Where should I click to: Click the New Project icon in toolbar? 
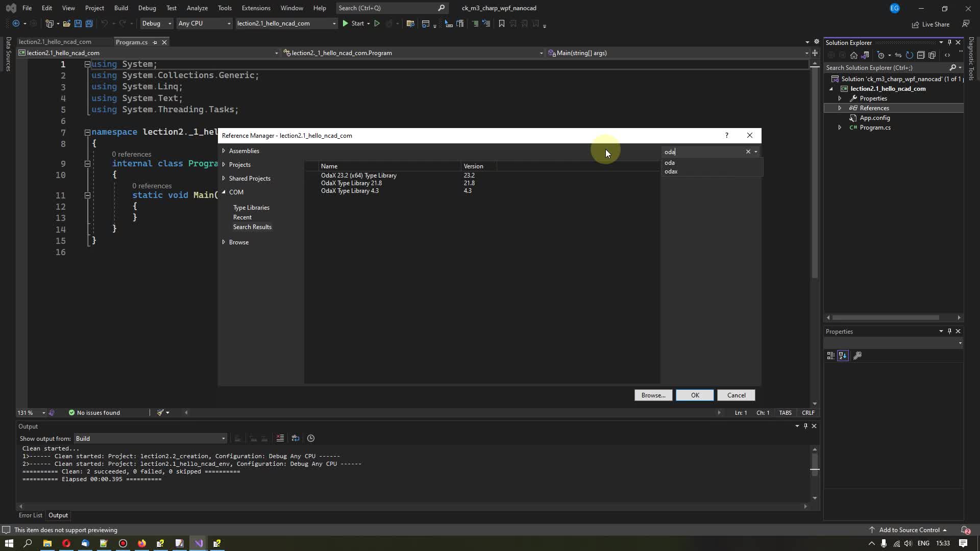[50, 23]
